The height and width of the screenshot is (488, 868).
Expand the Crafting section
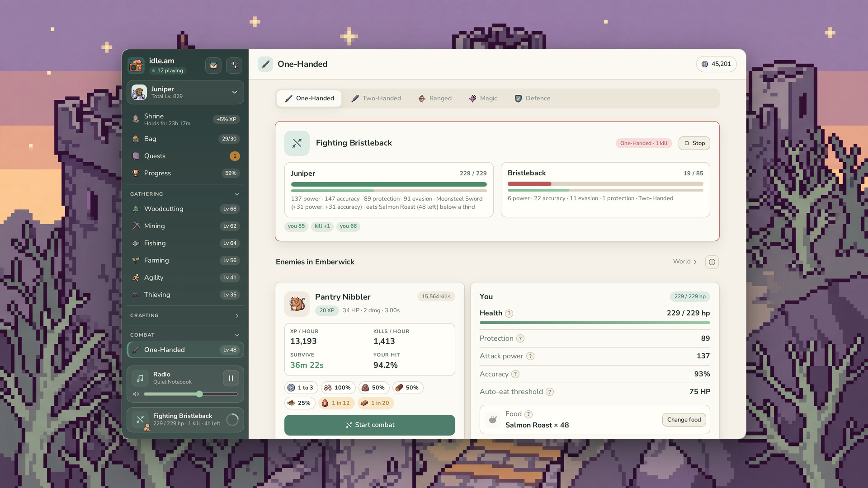pos(237,316)
